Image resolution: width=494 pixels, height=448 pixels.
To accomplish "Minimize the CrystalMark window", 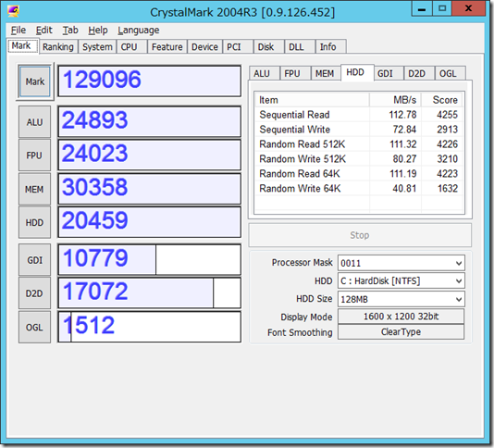I will click(422, 8).
